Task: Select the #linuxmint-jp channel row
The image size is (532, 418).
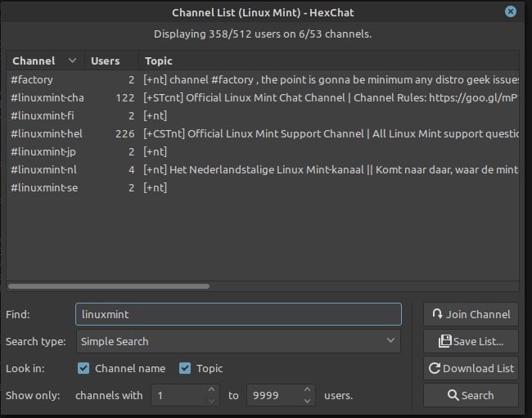Action: pyautogui.click(x=263, y=151)
